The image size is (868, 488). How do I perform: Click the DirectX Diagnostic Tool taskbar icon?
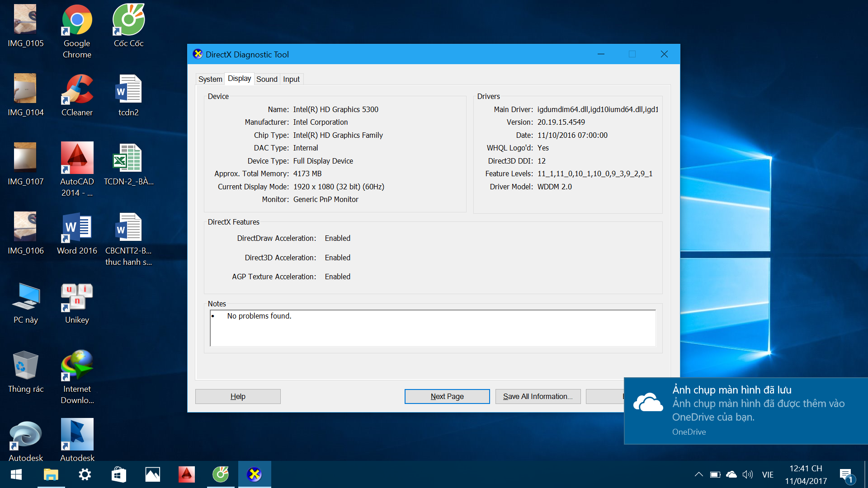tap(255, 474)
